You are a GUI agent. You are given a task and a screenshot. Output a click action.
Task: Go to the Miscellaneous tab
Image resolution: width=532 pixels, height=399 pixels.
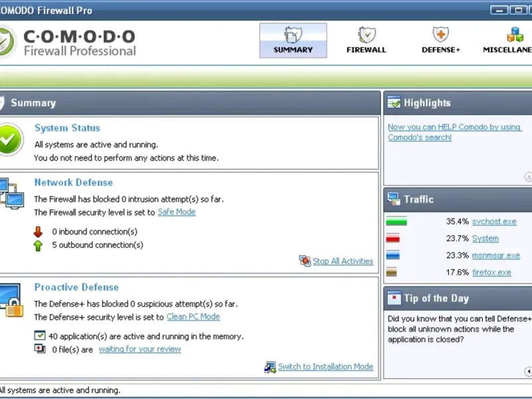507,41
